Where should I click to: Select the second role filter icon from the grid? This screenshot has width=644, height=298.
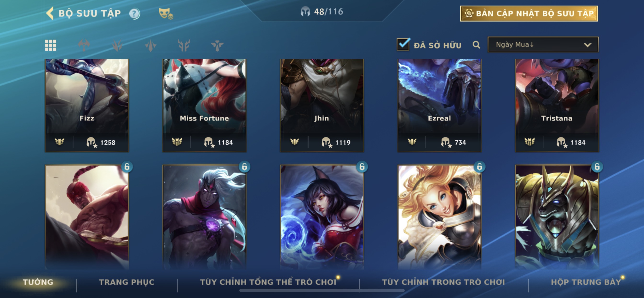tap(117, 45)
